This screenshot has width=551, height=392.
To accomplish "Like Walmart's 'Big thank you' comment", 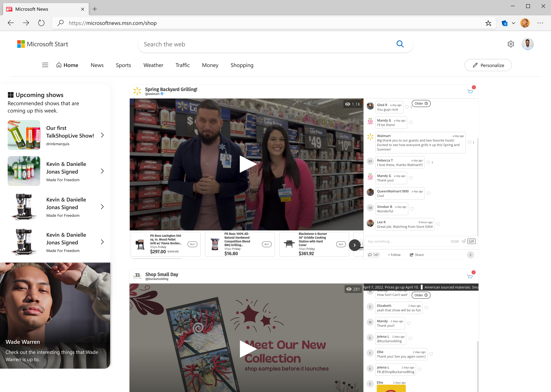I will (x=469, y=142).
